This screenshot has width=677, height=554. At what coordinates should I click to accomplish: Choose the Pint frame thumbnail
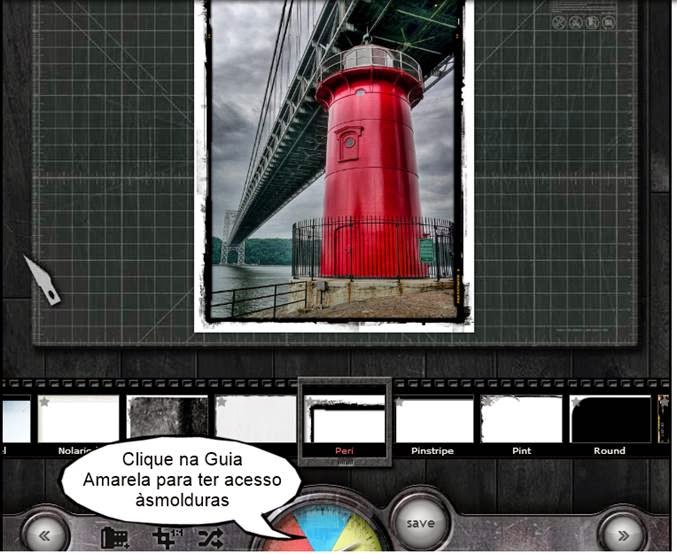(x=522, y=419)
